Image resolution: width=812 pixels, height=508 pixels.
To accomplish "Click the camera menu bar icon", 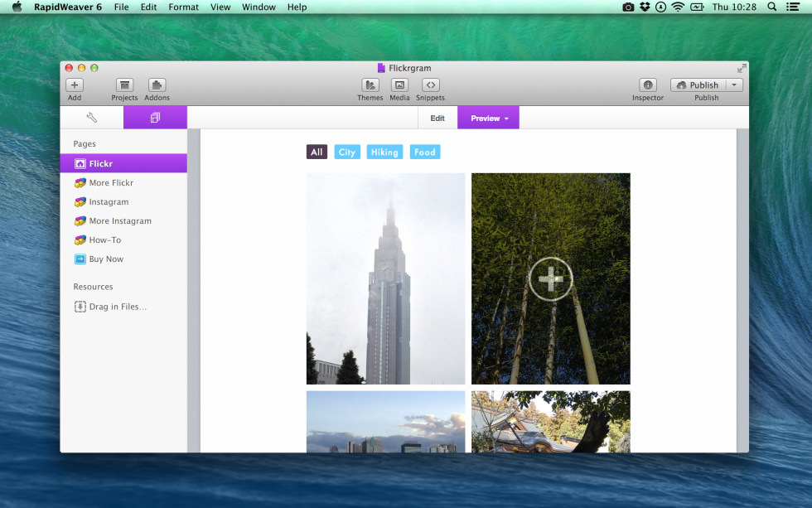I will [628, 7].
